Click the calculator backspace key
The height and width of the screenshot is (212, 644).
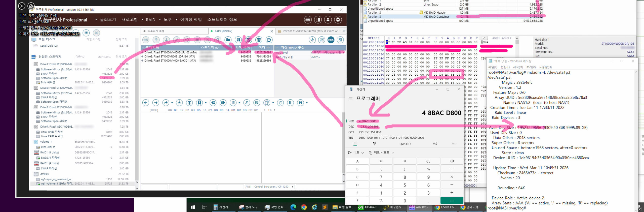coord(452,161)
